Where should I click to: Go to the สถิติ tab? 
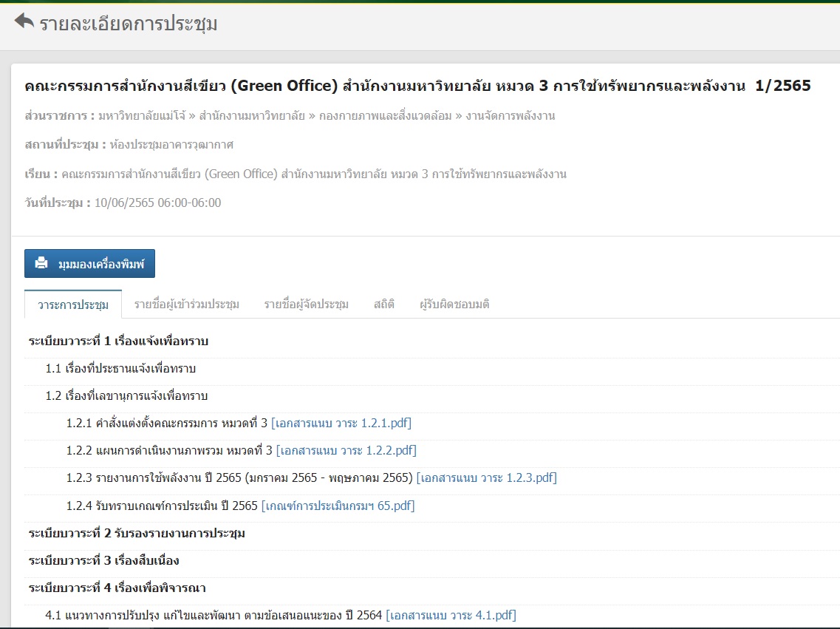click(383, 305)
